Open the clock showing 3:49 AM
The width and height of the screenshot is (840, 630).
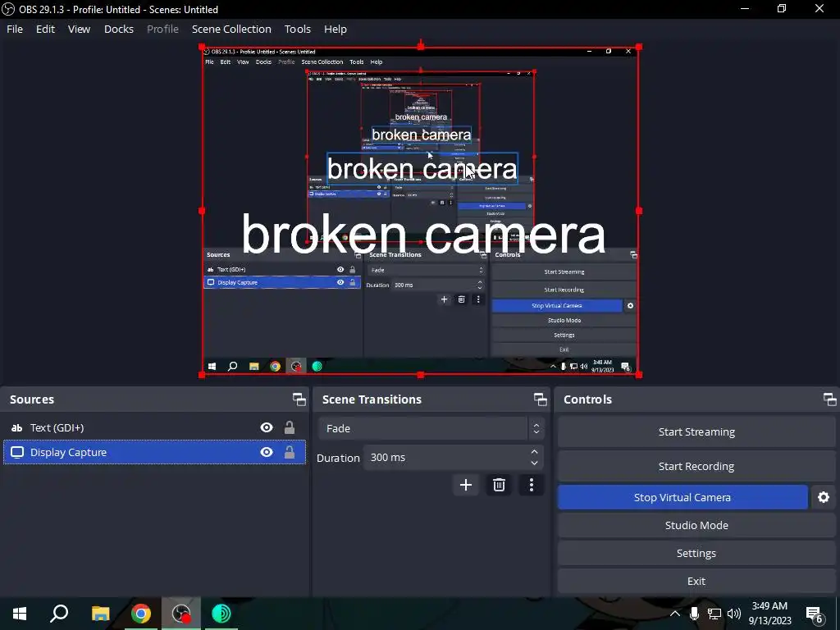pos(769,614)
